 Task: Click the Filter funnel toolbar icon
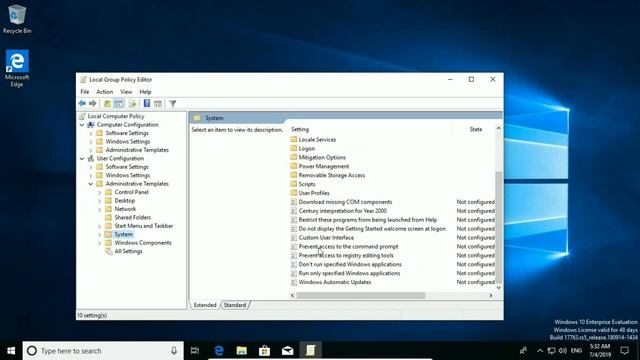click(173, 104)
